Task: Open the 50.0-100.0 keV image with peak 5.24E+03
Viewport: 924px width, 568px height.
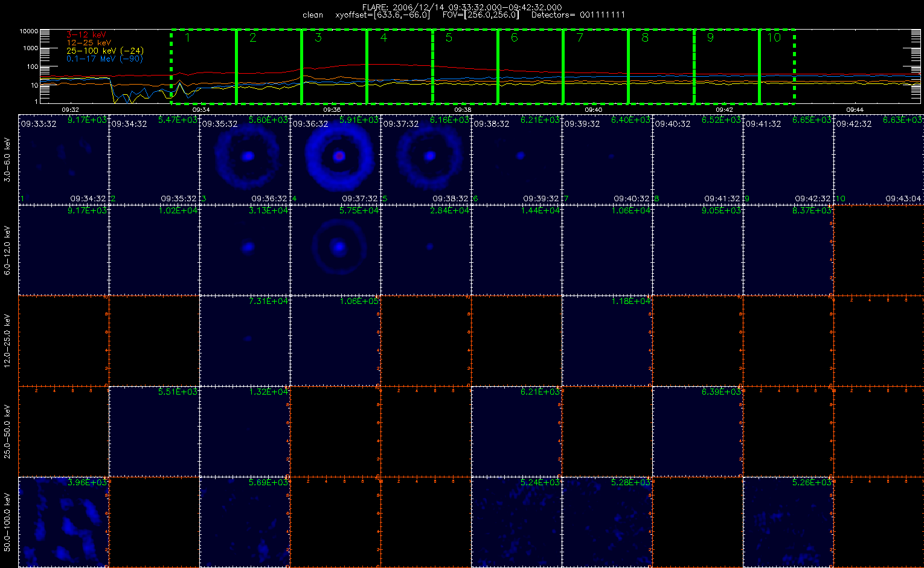Action: tap(516, 522)
